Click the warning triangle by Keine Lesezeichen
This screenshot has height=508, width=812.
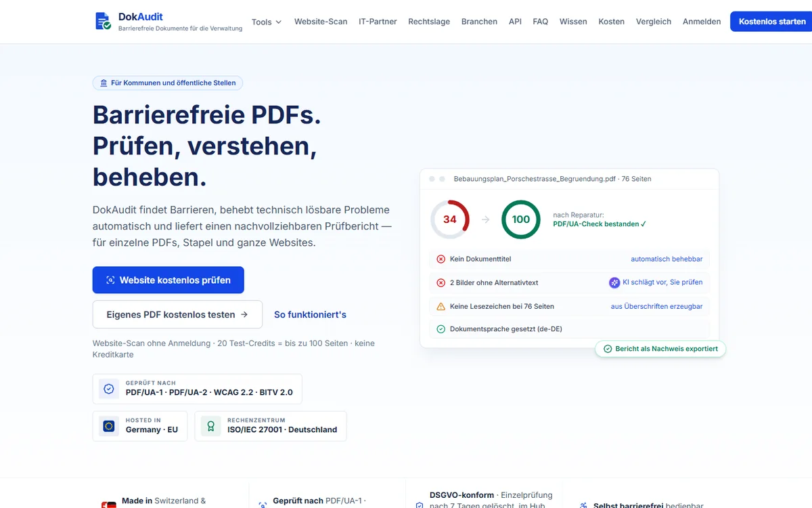point(441,306)
